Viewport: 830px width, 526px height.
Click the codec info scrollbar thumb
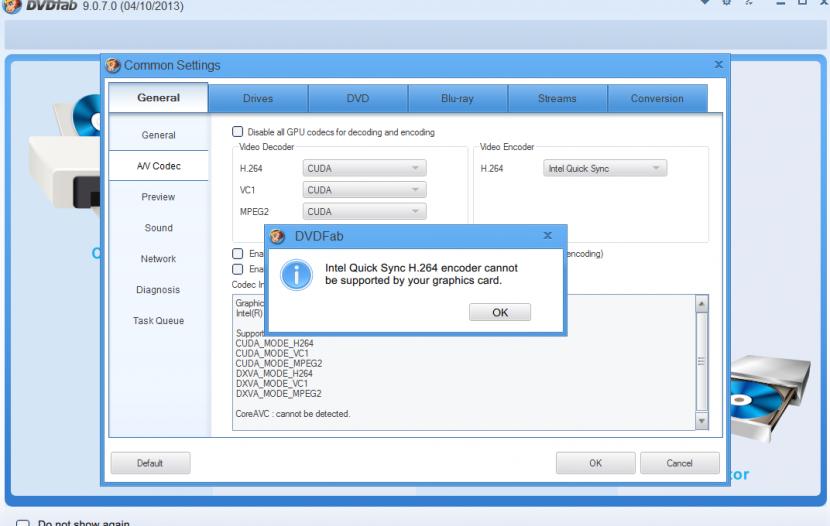click(701, 362)
